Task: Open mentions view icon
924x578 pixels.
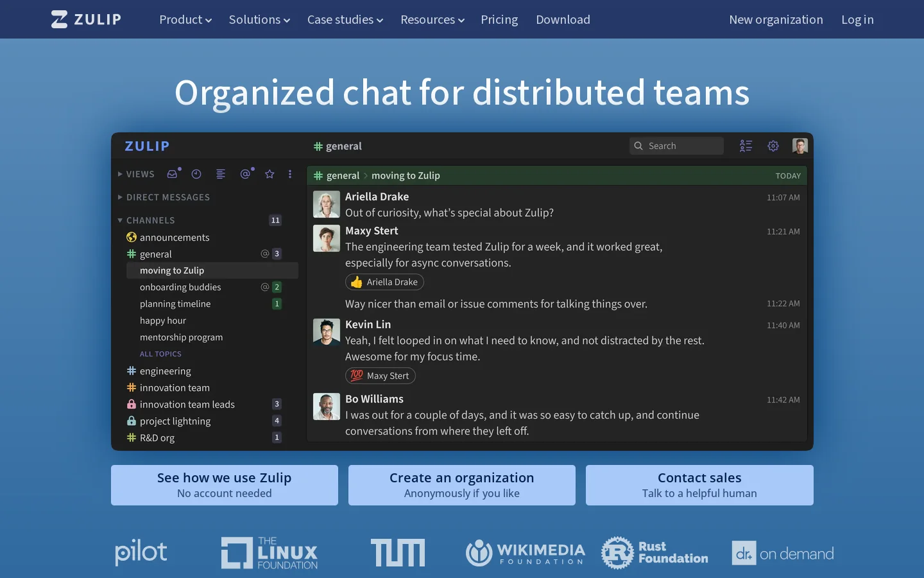Action: (245, 174)
